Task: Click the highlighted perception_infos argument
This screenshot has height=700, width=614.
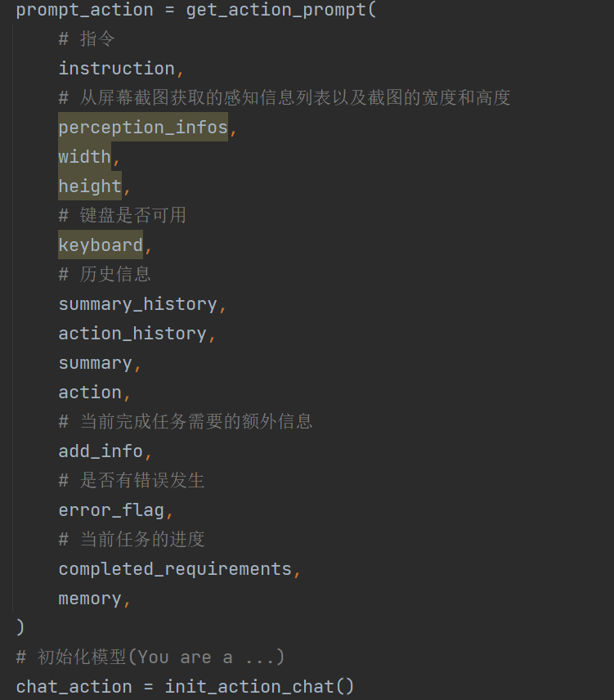Action: (x=143, y=128)
